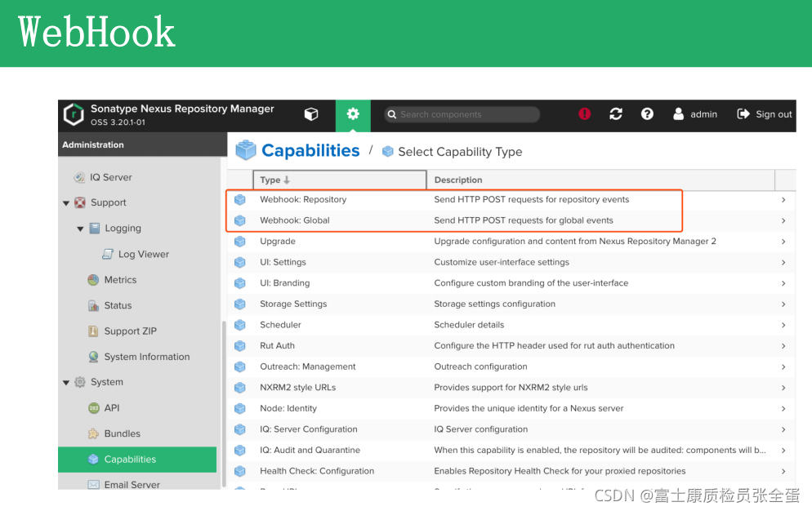Click the Select Capability Type breadcrumb

coord(460,152)
